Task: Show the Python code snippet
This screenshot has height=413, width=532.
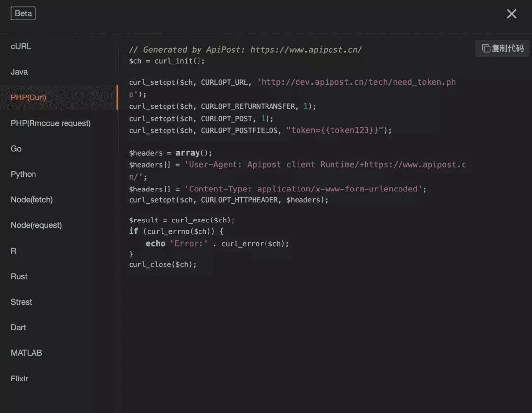Action: [x=59, y=174]
